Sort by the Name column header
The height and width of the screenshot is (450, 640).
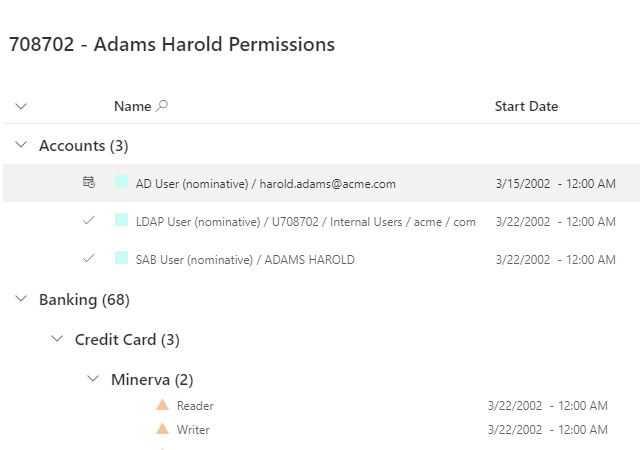132,106
